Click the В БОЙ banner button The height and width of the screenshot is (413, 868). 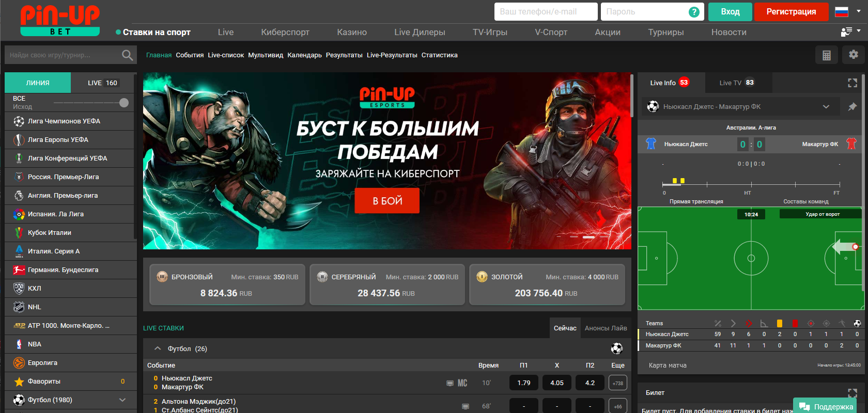point(387,201)
